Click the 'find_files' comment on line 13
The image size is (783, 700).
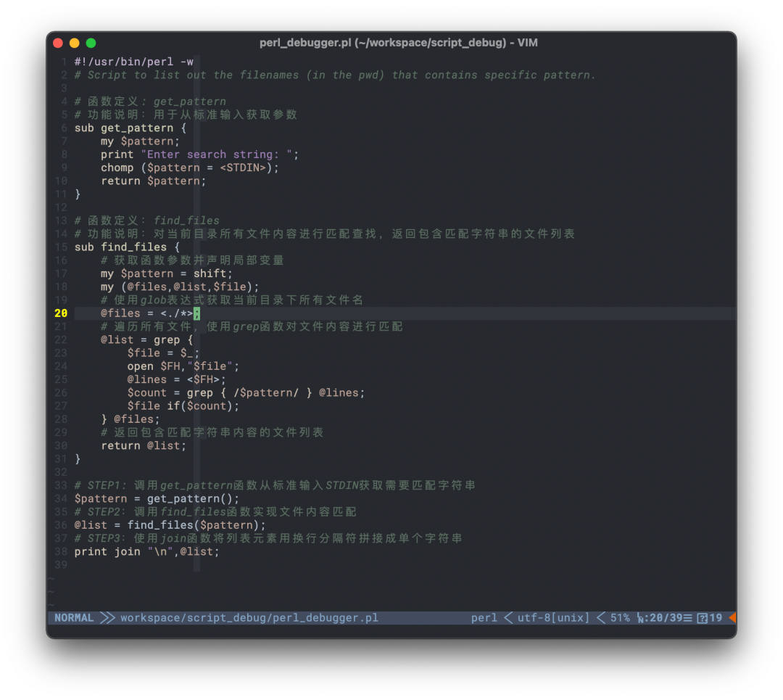146,221
